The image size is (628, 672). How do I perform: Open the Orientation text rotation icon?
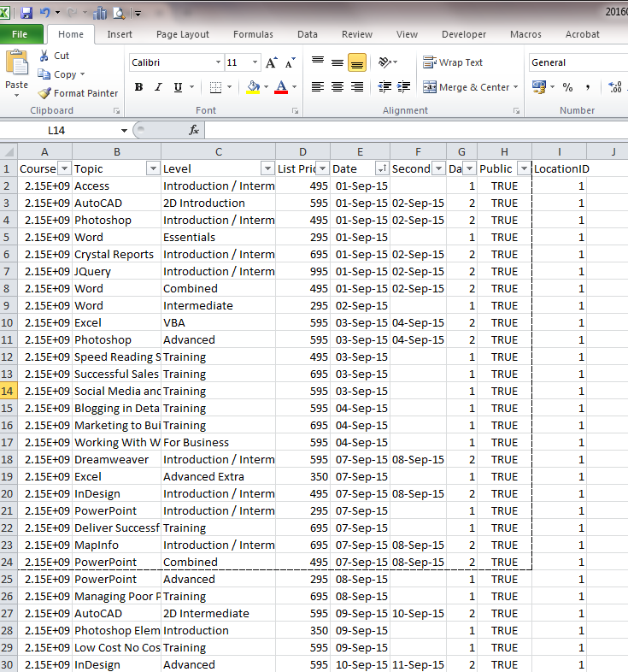(x=384, y=62)
